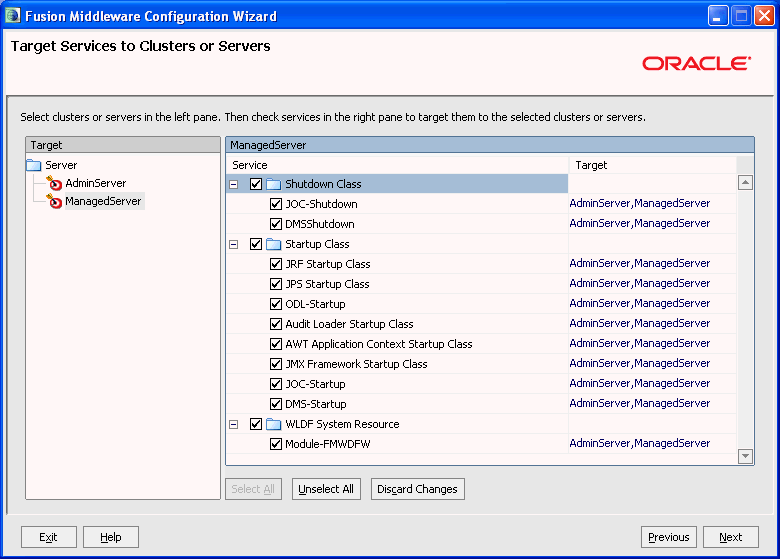780x559 pixels.
Task: Click the AdminServer server icon
Action: point(54,183)
